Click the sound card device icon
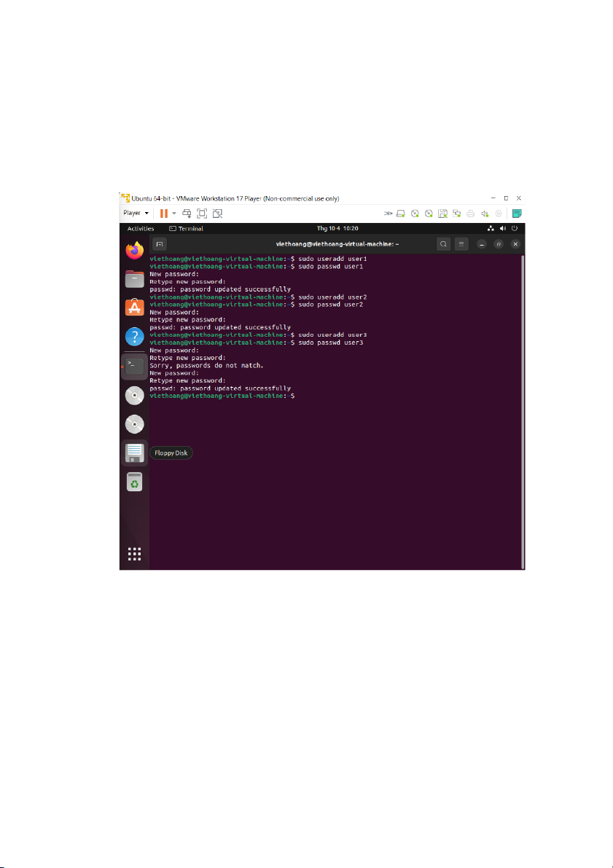This screenshot has width=613, height=868. (x=485, y=213)
